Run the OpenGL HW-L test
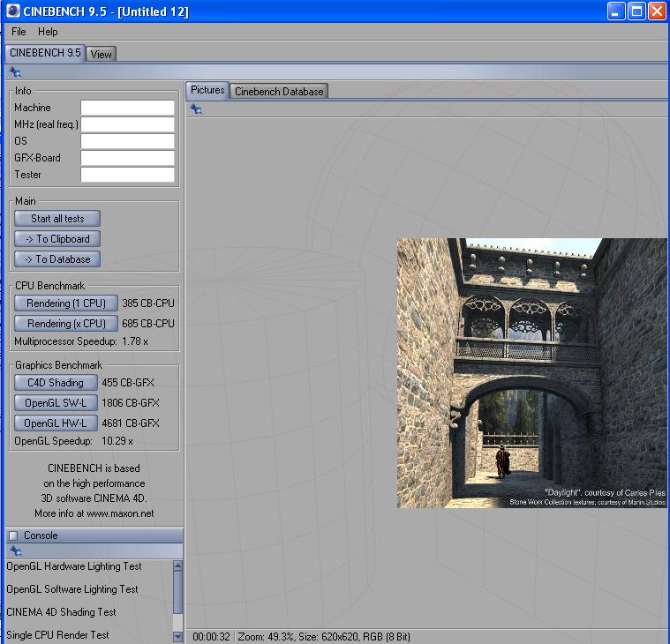Viewport: 670px width, 644px height. pyautogui.click(x=56, y=423)
